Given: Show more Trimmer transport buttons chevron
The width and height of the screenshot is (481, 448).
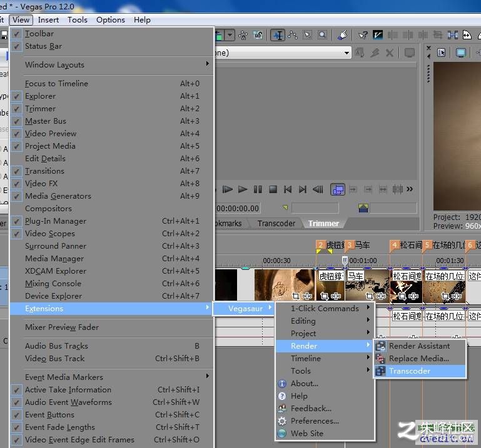Looking at the screenshot, I should pos(410,189).
